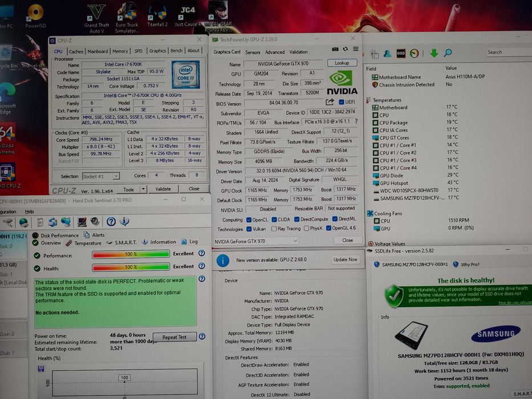Viewport: 532px width, 399px height.
Task: Click the GPU-Z refresh icon
Action: coord(346,49)
